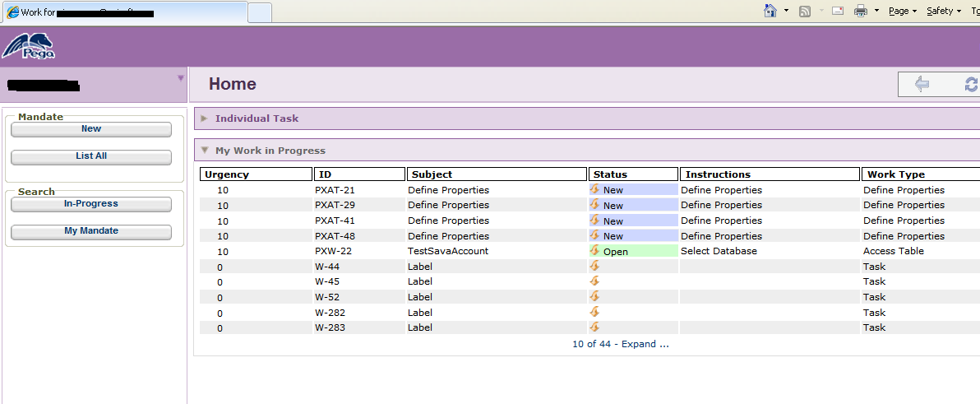Open the Page menu in browser toolbar
The image size is (980, 404).
902,11
